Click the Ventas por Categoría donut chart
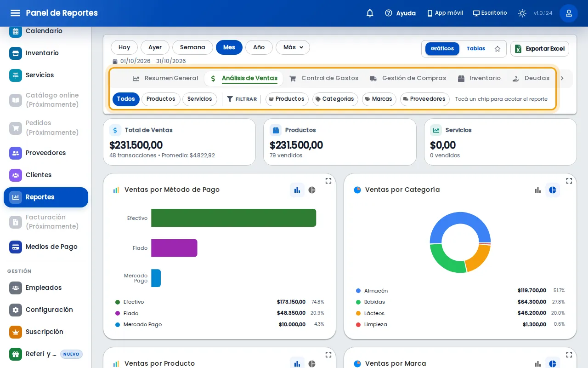Screen dimensions: 588x368 (460, 242)
